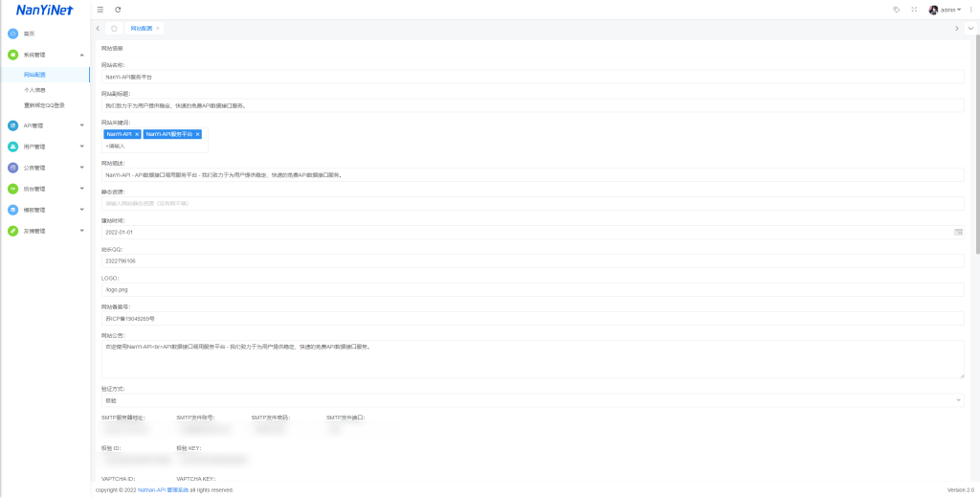980x498 pixels.
Task: Open the admin user dropdown
Action: (947, 10)
